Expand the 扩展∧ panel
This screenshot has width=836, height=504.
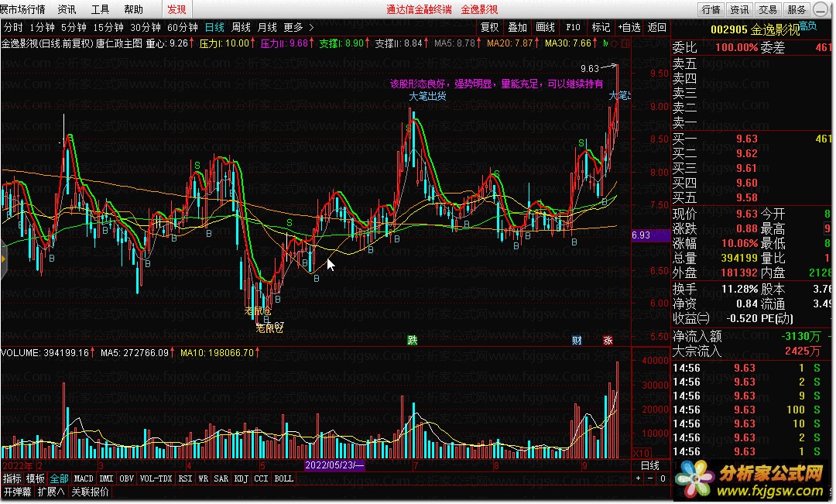click(x=51, y=492)
